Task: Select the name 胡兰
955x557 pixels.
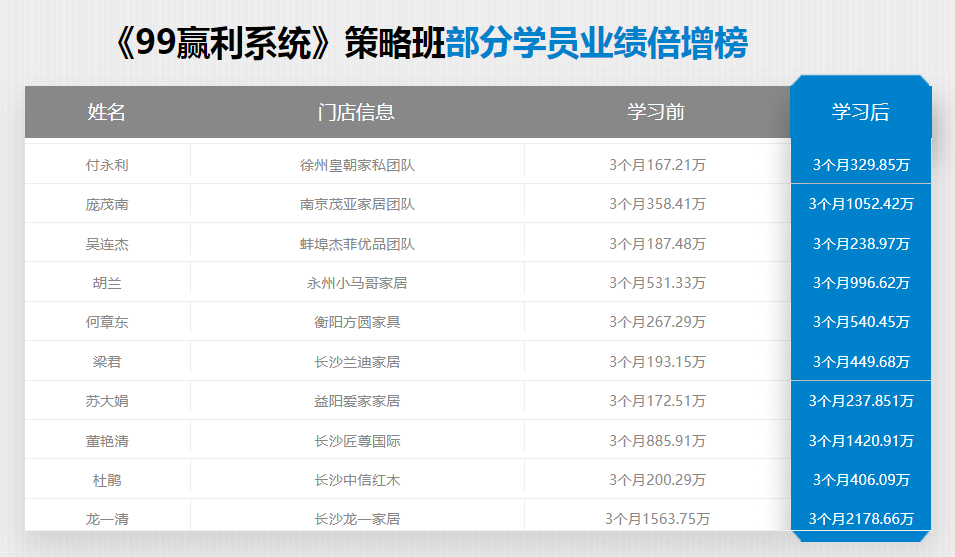Action: point(107,283)
